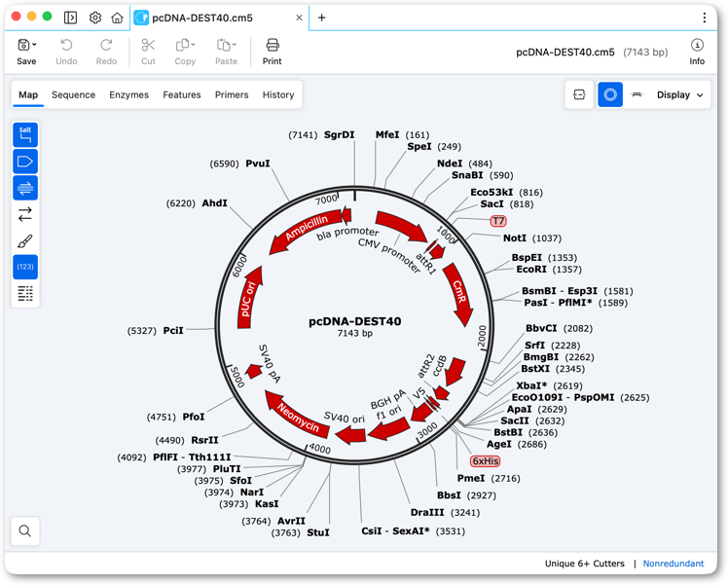Image resolution: width=728 pixels, height=585 pixels.
Task: Open the History tab
Action: click(x=278, y=94)
